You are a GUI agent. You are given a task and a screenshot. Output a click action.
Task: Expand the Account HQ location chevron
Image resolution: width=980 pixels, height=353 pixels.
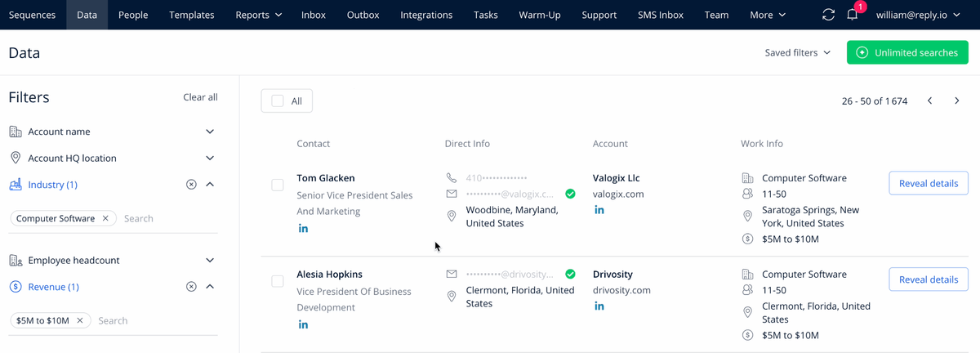(x=210, y=158)
